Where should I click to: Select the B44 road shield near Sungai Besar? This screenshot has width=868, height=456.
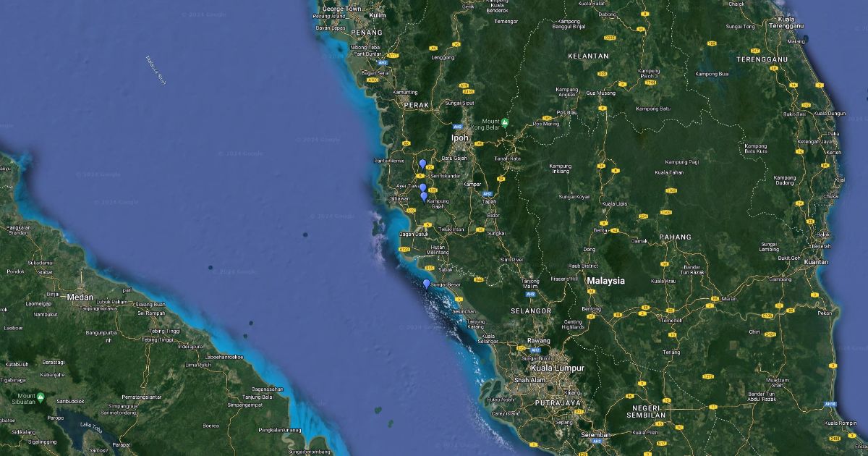coord(477,279)
